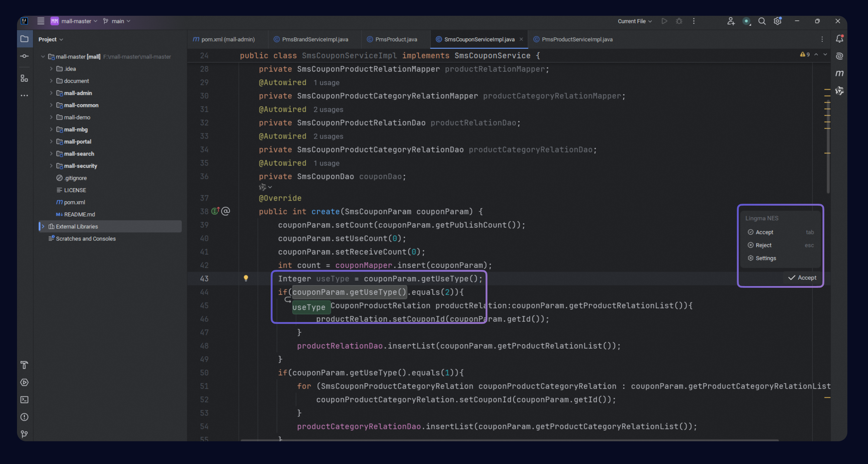Screen dimensions: 868x464
Task: Switch to the PmsBrandServiceImpl.java tab
Action: tap(315, 39)
